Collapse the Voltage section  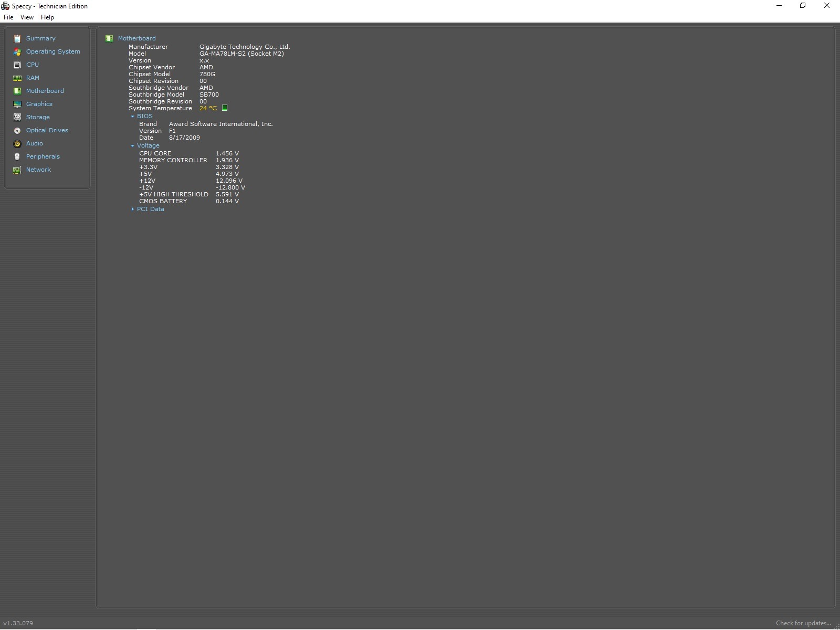pyautogui.click(x=133, y=146)
